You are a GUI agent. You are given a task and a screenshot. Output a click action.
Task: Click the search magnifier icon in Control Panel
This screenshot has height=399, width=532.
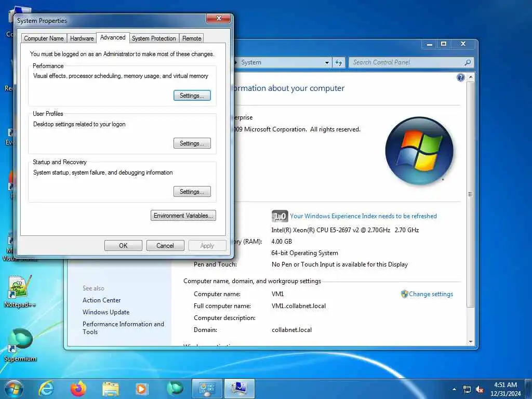pos(468,62)
